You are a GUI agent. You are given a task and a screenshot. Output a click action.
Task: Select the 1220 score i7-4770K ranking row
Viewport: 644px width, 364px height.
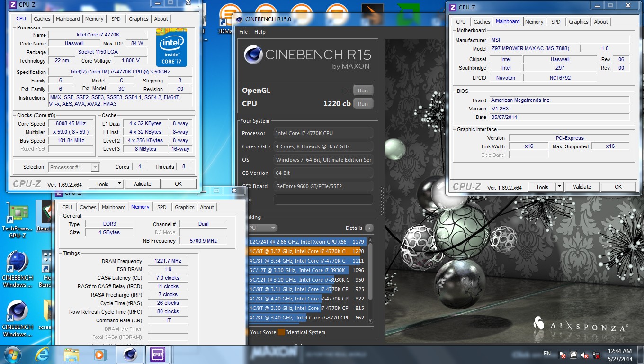[x=306, y=251]
